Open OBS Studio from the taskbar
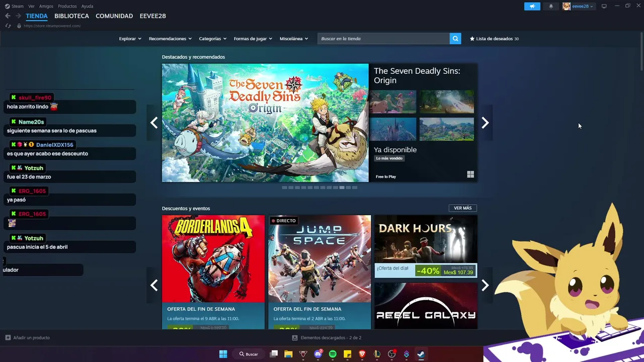Image resolution: width=644 pixels, height=362 pixels. click(x=392, y=354)
